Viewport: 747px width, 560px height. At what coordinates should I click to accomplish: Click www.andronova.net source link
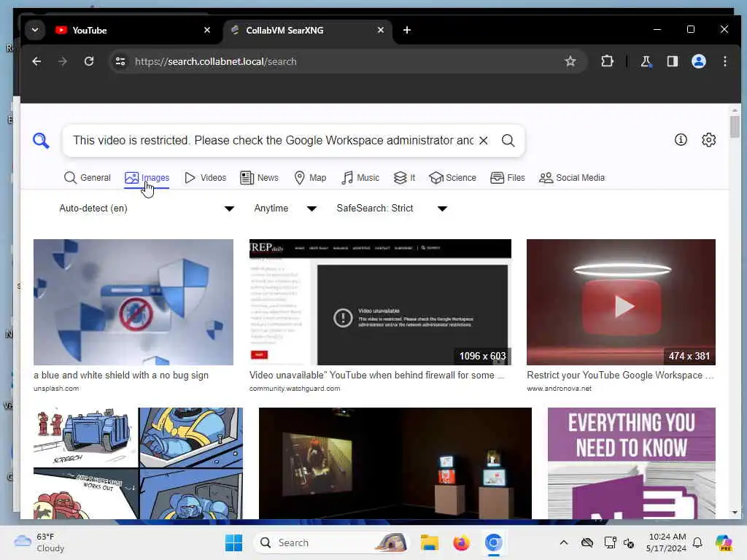pos(559,389)
